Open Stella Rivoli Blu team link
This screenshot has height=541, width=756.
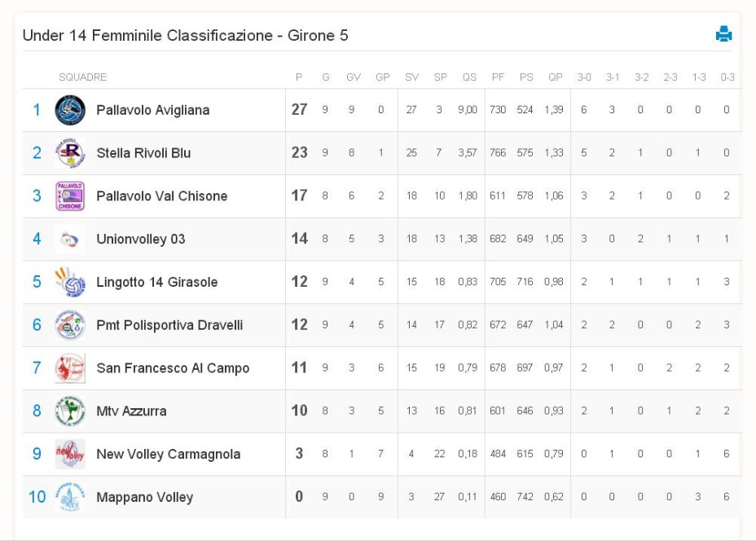tap(143, 153)
